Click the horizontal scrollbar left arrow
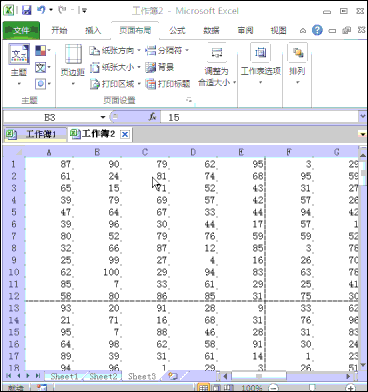368x392 pixels. pos(225,376)
